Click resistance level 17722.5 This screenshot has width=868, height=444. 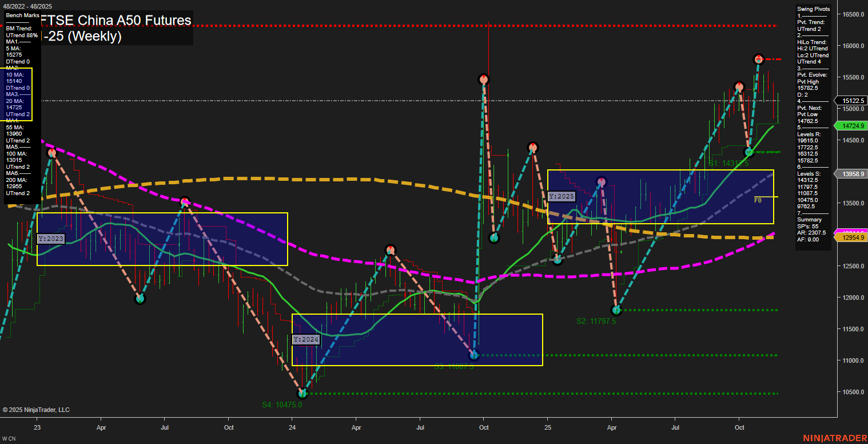808,147
